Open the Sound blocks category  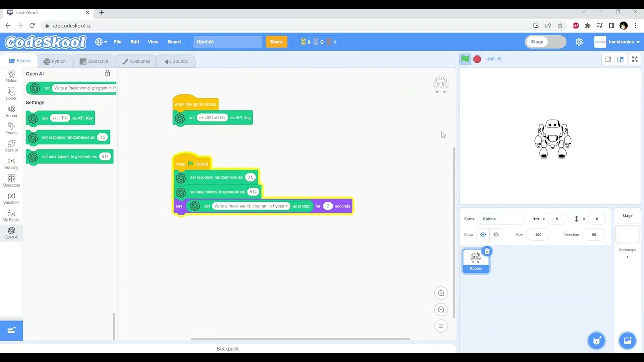[x=11, y=111]
